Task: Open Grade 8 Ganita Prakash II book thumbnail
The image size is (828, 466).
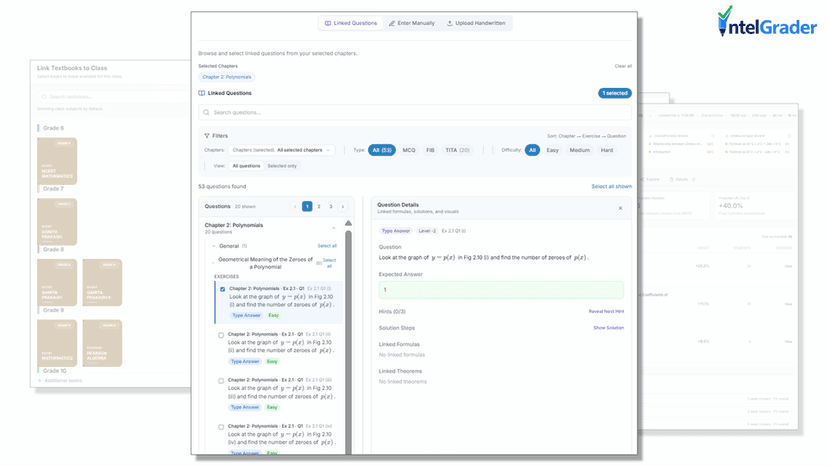Action: [102, 283]
